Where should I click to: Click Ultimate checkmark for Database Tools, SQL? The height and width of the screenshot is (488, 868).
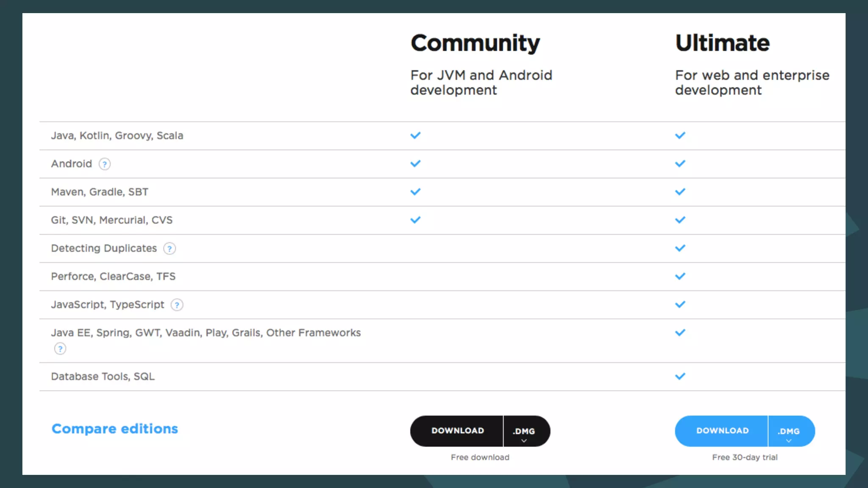680,376
